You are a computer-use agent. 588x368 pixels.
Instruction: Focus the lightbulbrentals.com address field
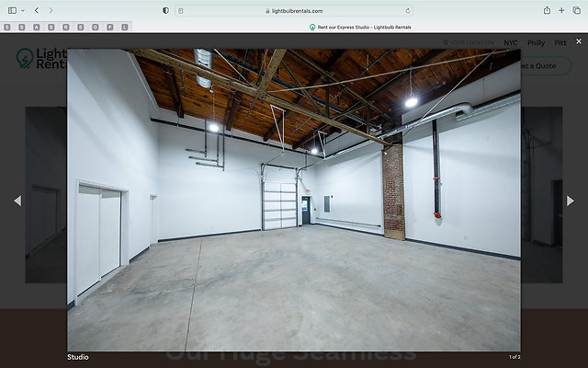coord(294,10)
